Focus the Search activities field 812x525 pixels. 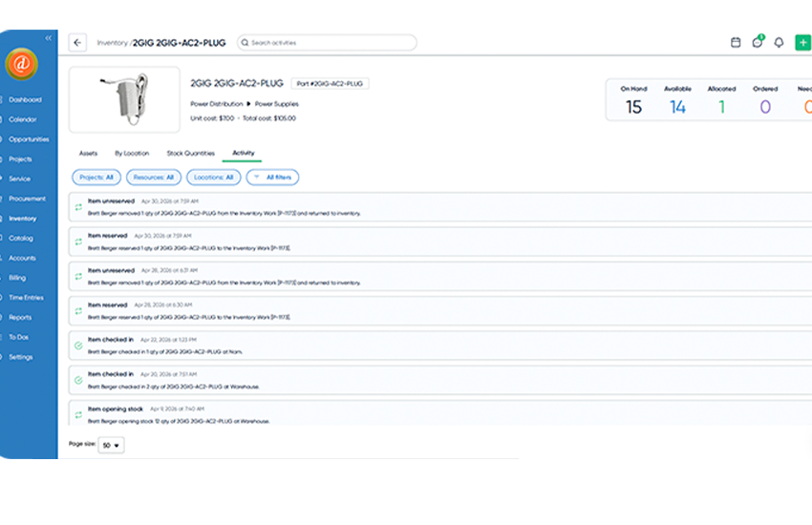click(x=327, y=42)
